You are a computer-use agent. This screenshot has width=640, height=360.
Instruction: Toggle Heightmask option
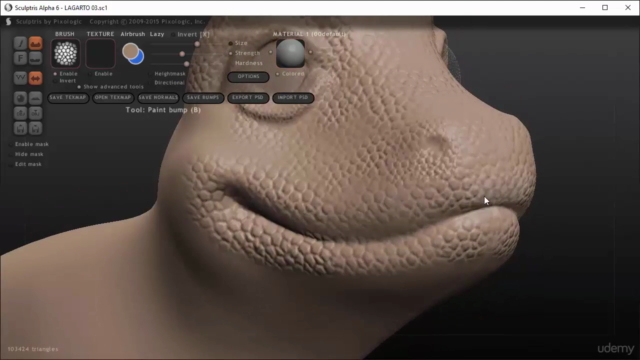coord(167,74)
